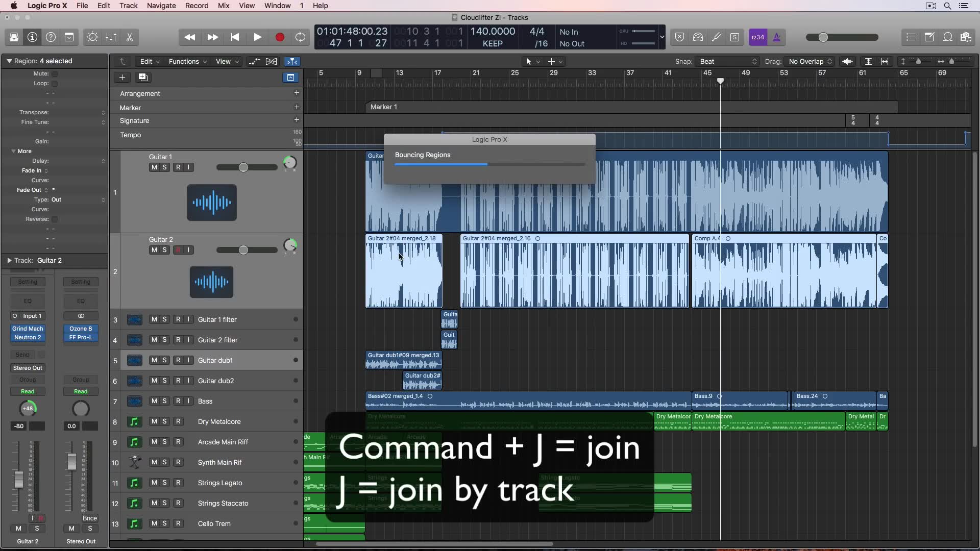Expand the Track Guitar 2 disclosure triangle
Viewport: 980px width, 551px height.
click(9, 261)
